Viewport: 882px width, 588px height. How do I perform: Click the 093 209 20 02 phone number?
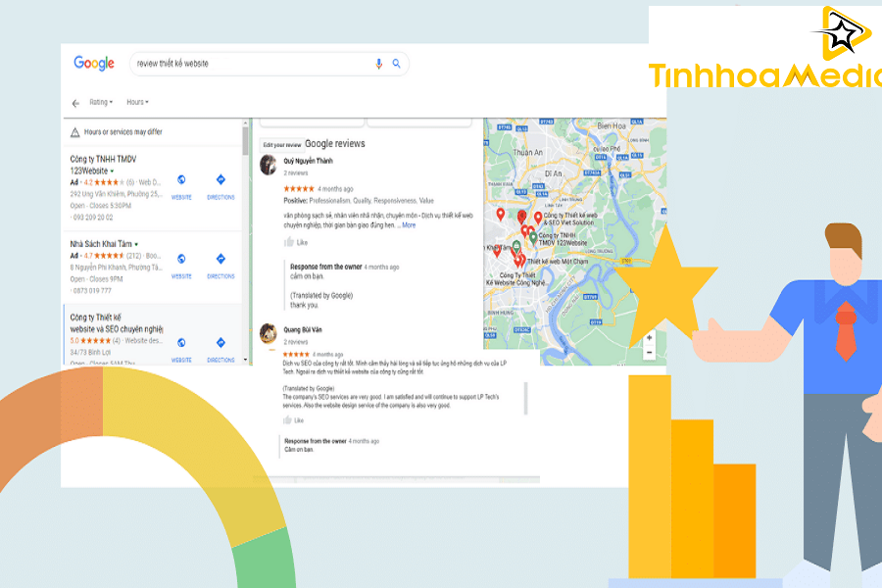[93, 218]
